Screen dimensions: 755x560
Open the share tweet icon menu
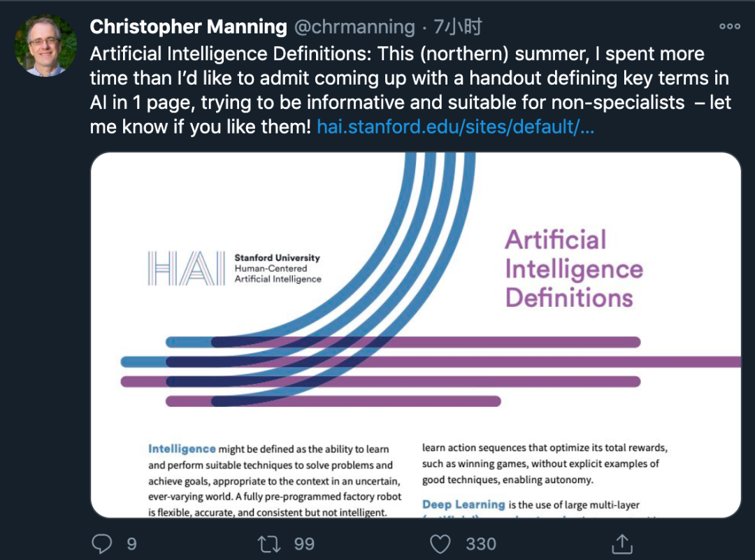pos(621,543)
